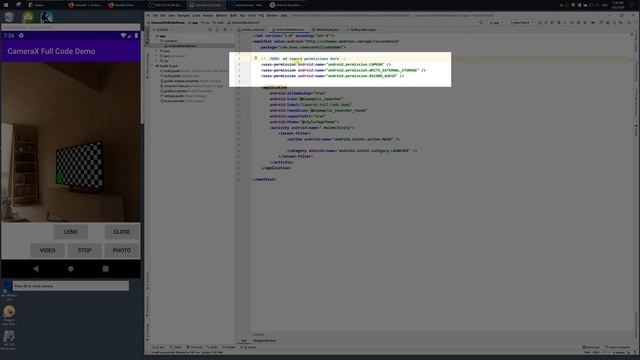The width and height of the screenshot is (640, 360).
Task: Tap the PHOTO button in the emulator
Action: (122, 250)
